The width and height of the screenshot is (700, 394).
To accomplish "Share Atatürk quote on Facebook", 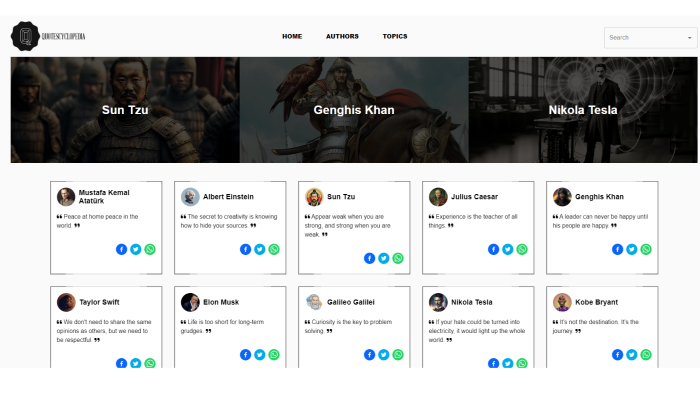I will pyautogui.click(x=121, y=249).
